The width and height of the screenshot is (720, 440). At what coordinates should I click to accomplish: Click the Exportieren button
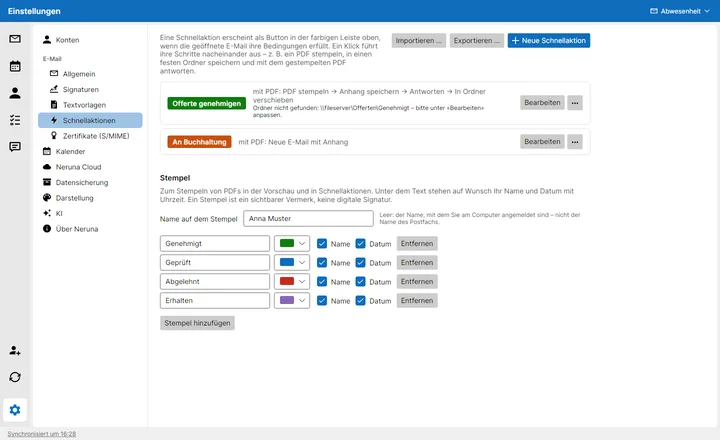[477, 40]
